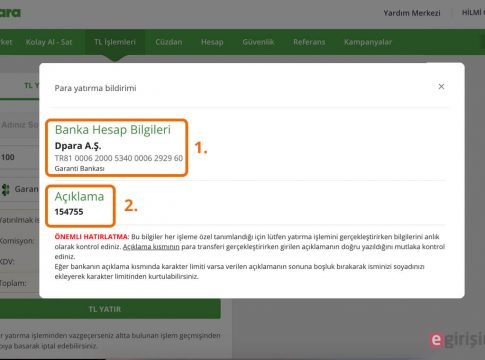Click the site logo at top left
Image resolution: width=485 pixels, height=360 pixels.
tap(10, 13)
